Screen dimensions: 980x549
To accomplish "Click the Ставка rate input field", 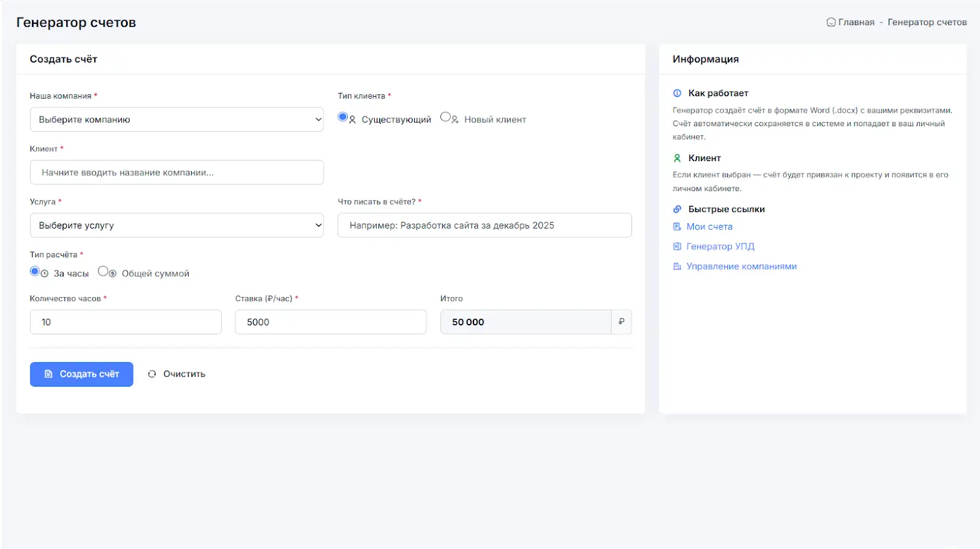I will coord(330,322).
